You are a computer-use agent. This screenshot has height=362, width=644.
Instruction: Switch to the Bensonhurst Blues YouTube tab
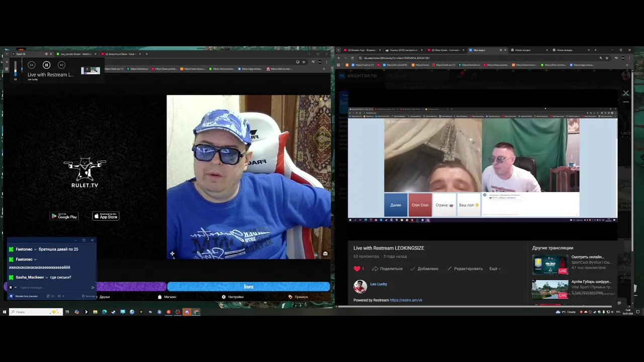click(x=121, y=54)
